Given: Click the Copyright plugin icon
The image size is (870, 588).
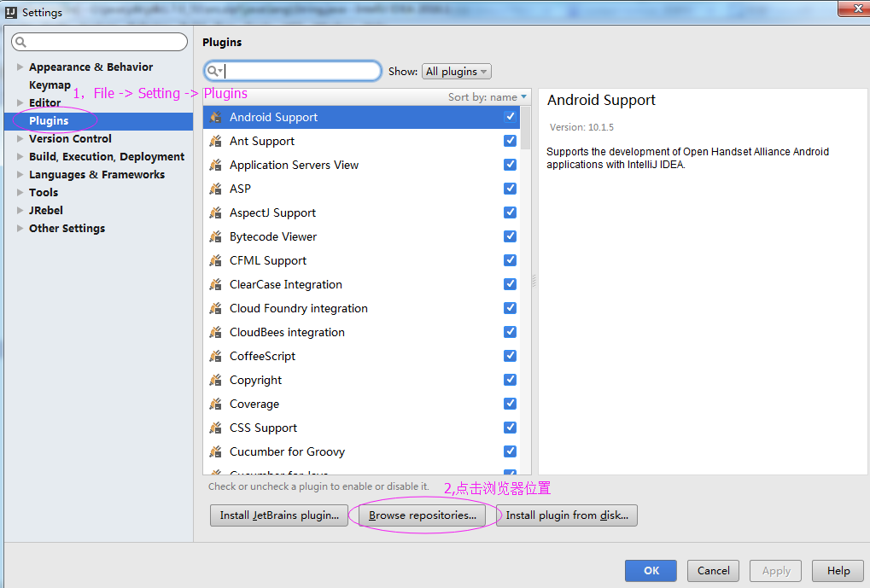Looking at the screenshot, I should 215,380.
